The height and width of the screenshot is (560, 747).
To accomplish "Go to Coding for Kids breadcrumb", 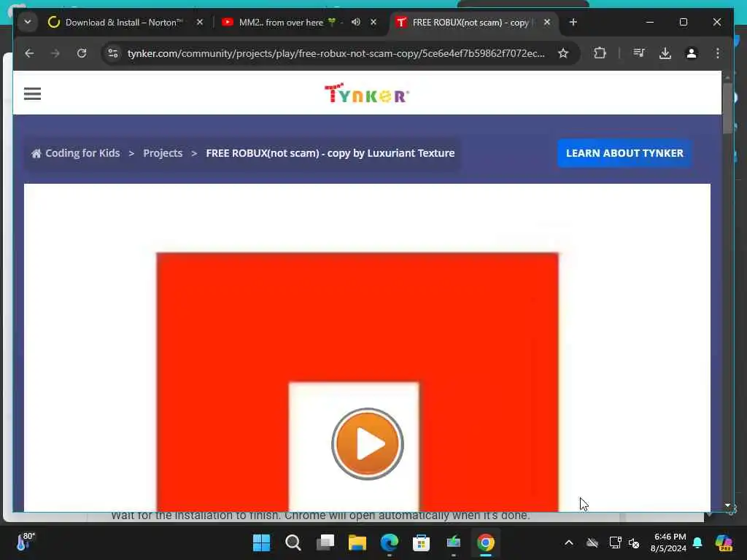I will click(x=76, y=153).
